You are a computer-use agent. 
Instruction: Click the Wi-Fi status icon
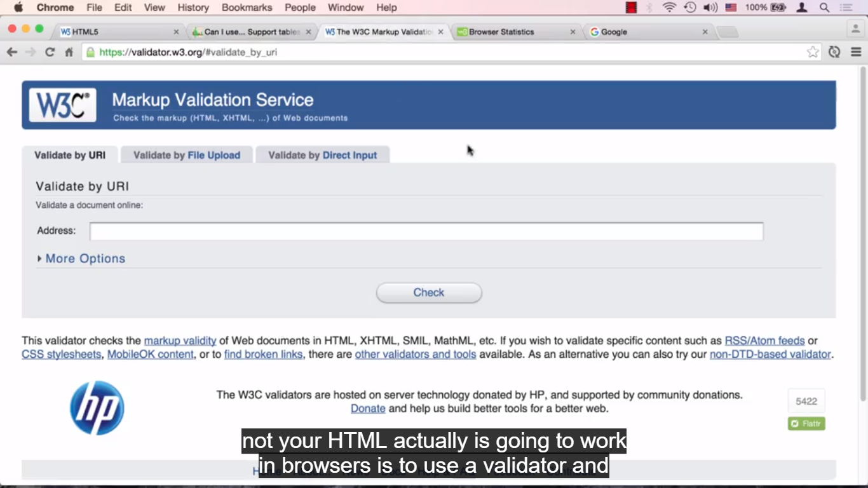pyautogui.click(x=669, y=8)
